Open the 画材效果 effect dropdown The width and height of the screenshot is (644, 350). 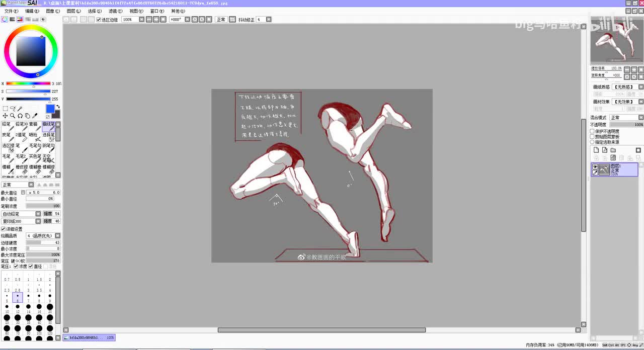click(x=628, y=102)
